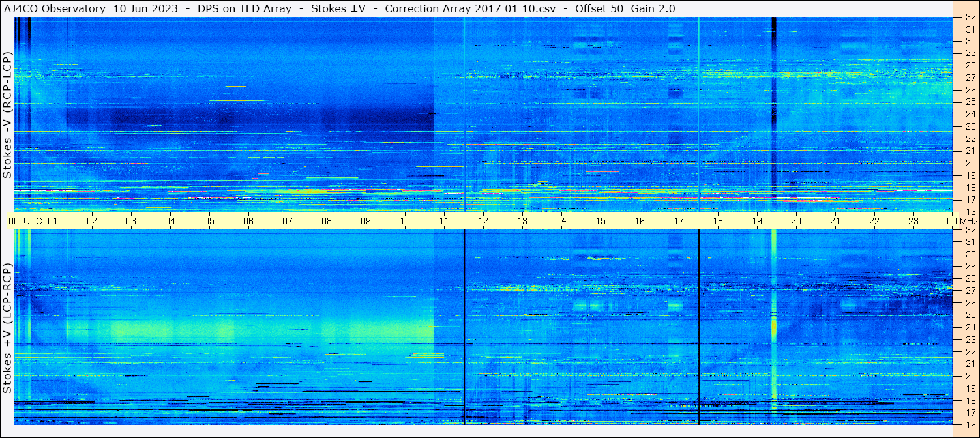
Task: Select hour 03 on the UTC time axis
Action: coord(131,221)
